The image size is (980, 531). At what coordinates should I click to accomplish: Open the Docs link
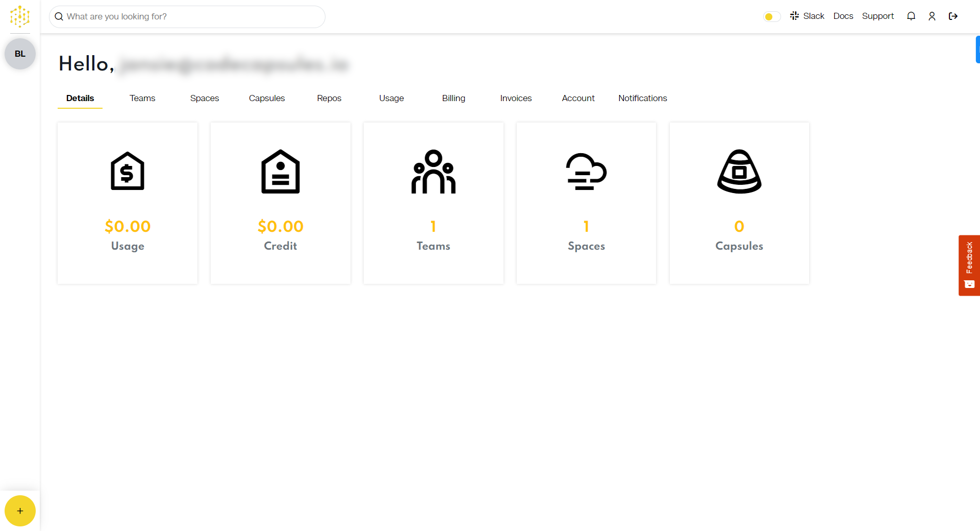(x=843, y=16)
